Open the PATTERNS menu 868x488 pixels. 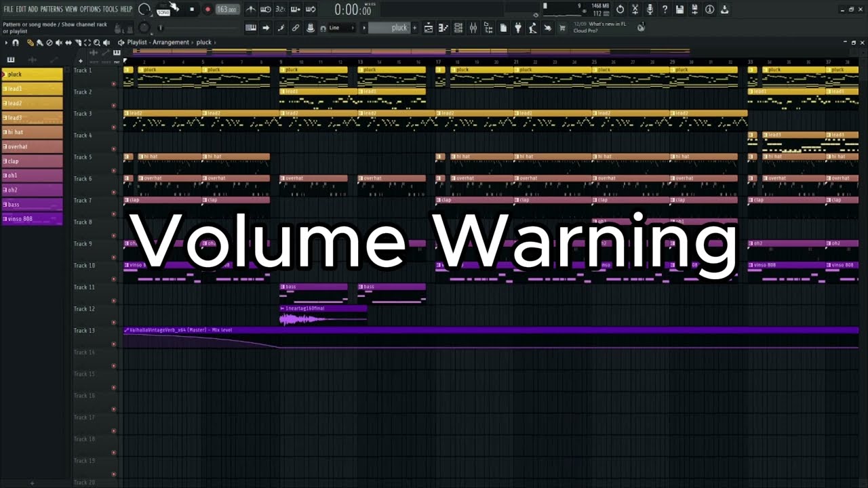(x=52, y=9)
